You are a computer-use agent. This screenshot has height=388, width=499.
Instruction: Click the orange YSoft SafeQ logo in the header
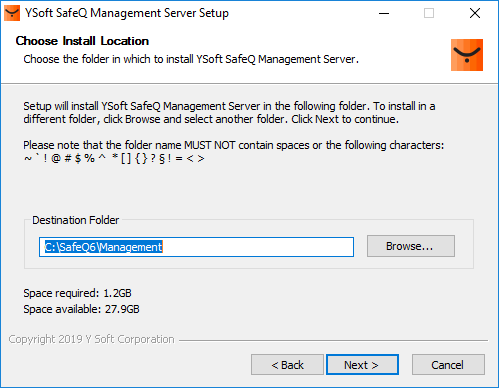(x=467, y=55)
